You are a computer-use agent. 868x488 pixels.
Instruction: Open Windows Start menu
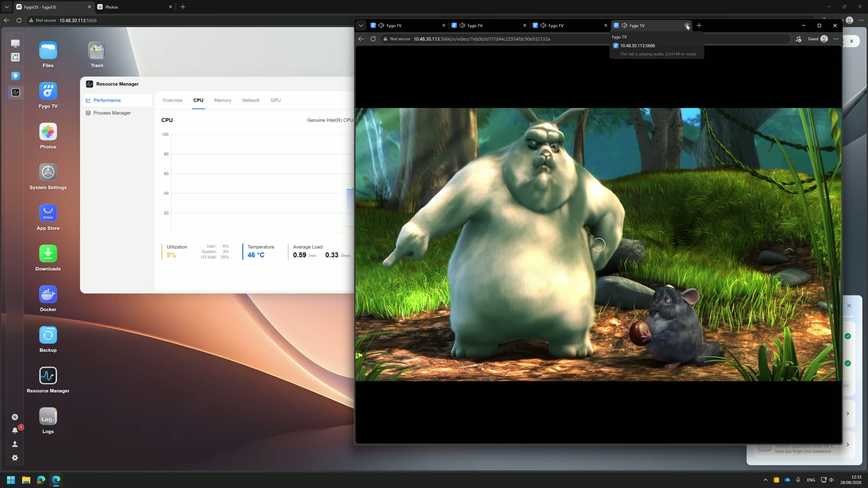(11, 480)
